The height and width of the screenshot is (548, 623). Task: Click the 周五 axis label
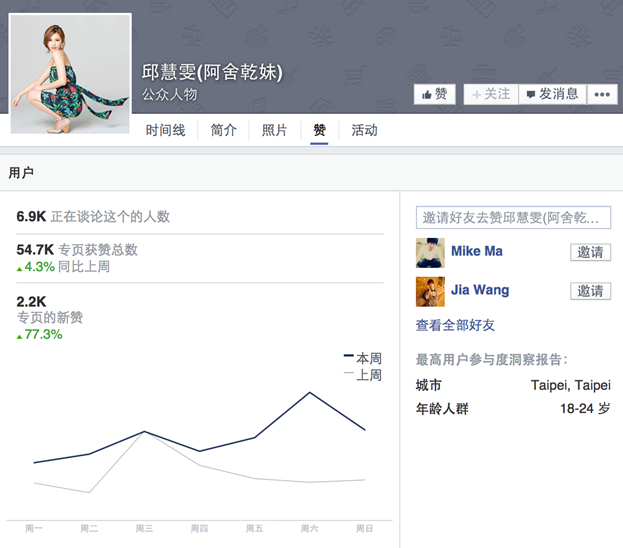(x=254, y=529)
